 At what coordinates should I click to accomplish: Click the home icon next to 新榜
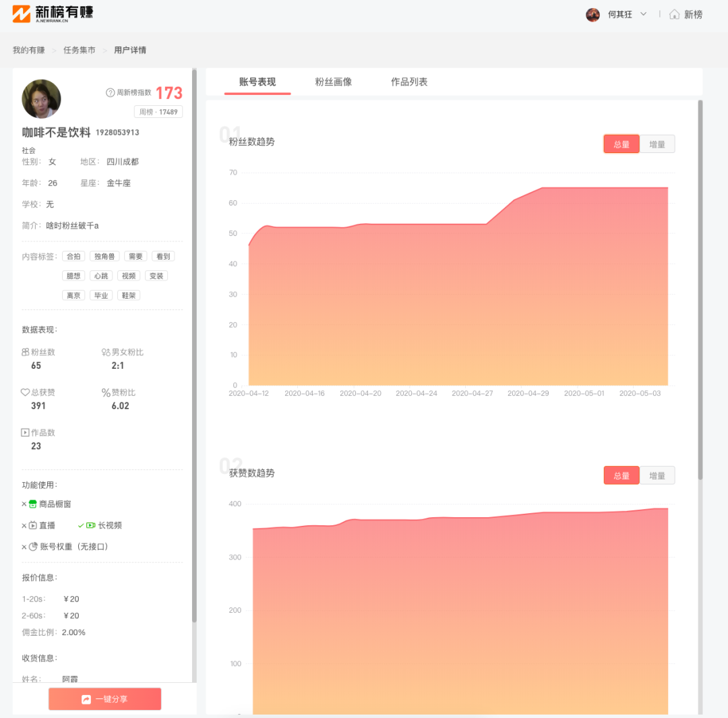674,14
